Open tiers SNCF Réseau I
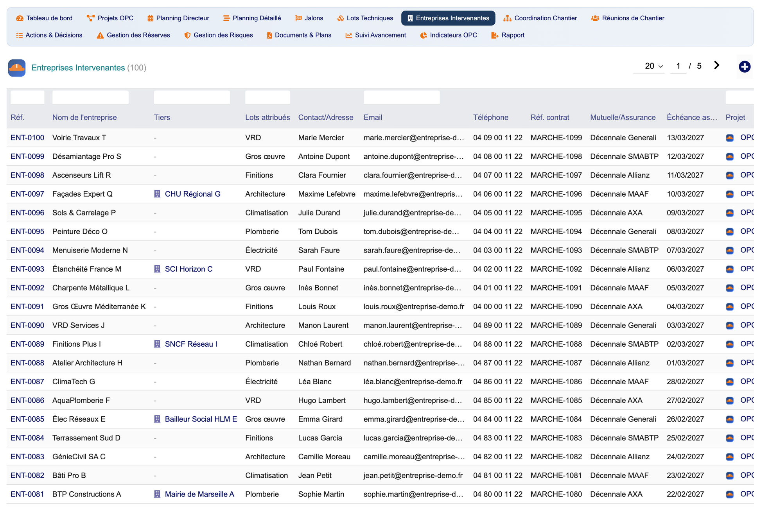 (191, 344)
